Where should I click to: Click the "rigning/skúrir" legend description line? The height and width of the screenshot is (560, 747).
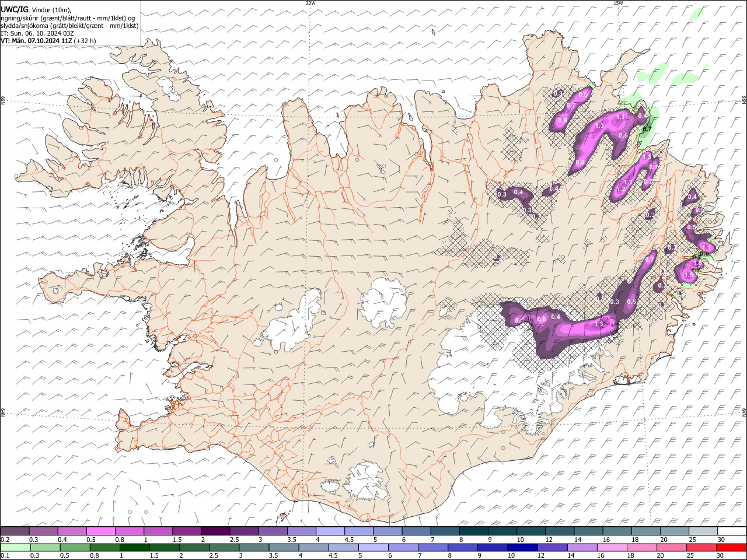[68, 17]
